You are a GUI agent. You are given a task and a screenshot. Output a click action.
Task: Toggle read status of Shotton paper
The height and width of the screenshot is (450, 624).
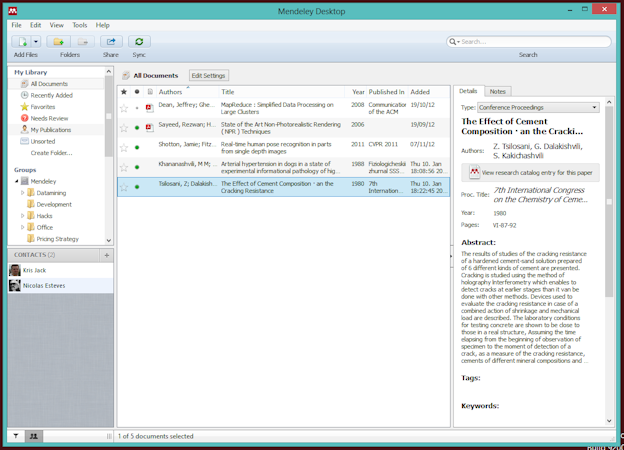[x=137, y=148]
